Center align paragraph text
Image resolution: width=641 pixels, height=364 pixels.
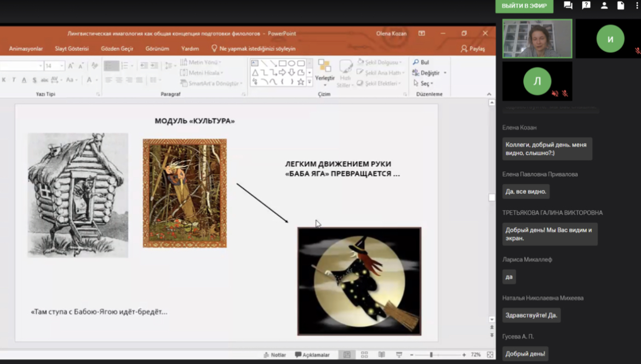point(119,80)
